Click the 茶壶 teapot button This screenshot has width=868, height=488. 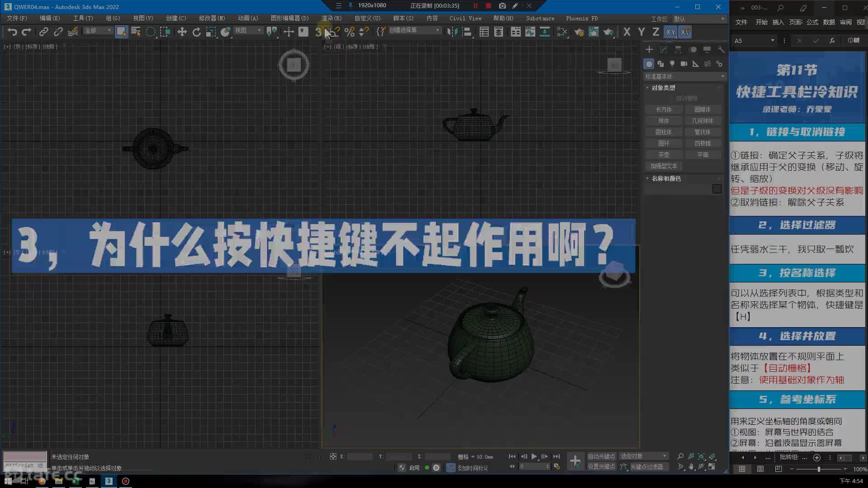pyautogui.click(x=664, y=155)
